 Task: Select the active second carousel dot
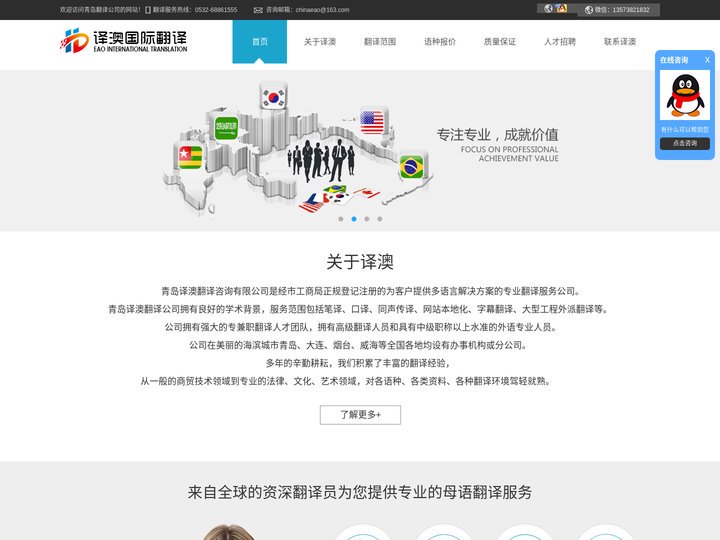tap(354, 219)
